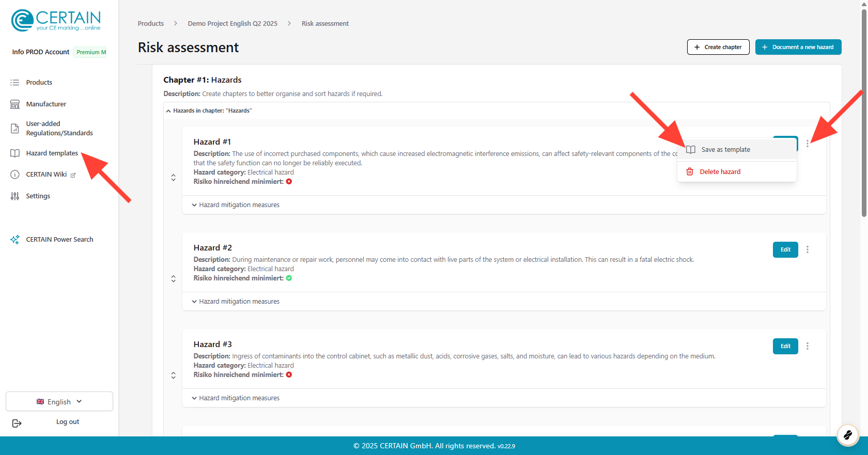Open three-dot menu for Hazard #2
Viewport: 868px width, 455px height.
(808, 249)
